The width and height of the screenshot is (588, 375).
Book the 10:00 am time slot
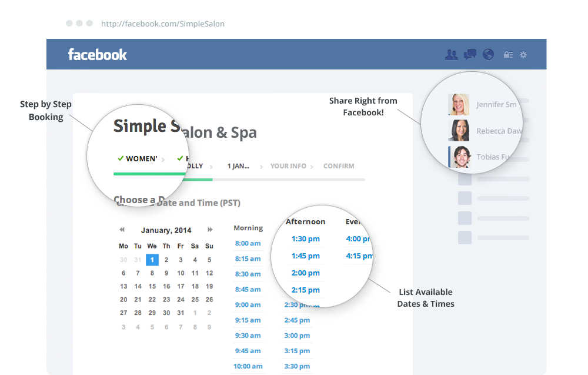[248, 366]
